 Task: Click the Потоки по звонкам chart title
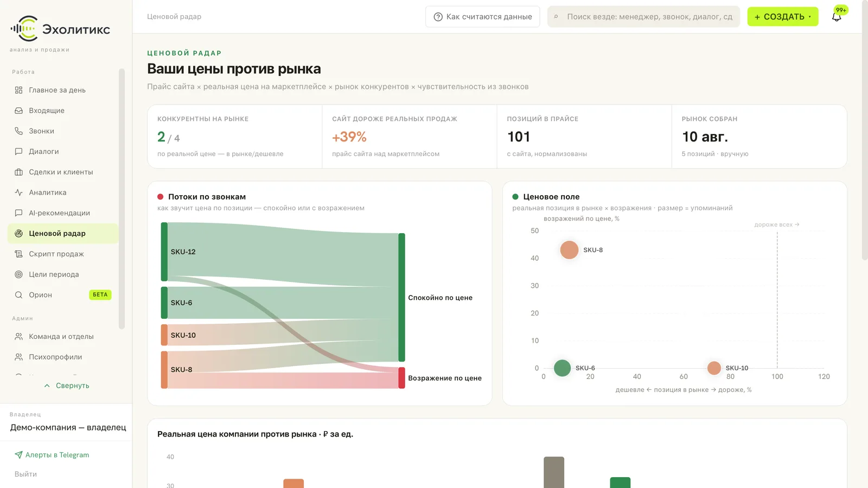[207, 197]
